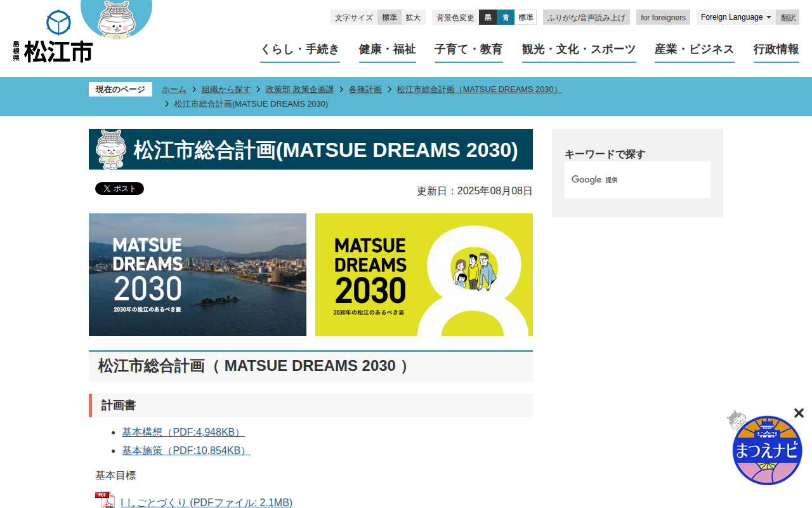
Task: Open 政策部 政策企画課 breadcrumb link
Action: [x=300, y=90]
